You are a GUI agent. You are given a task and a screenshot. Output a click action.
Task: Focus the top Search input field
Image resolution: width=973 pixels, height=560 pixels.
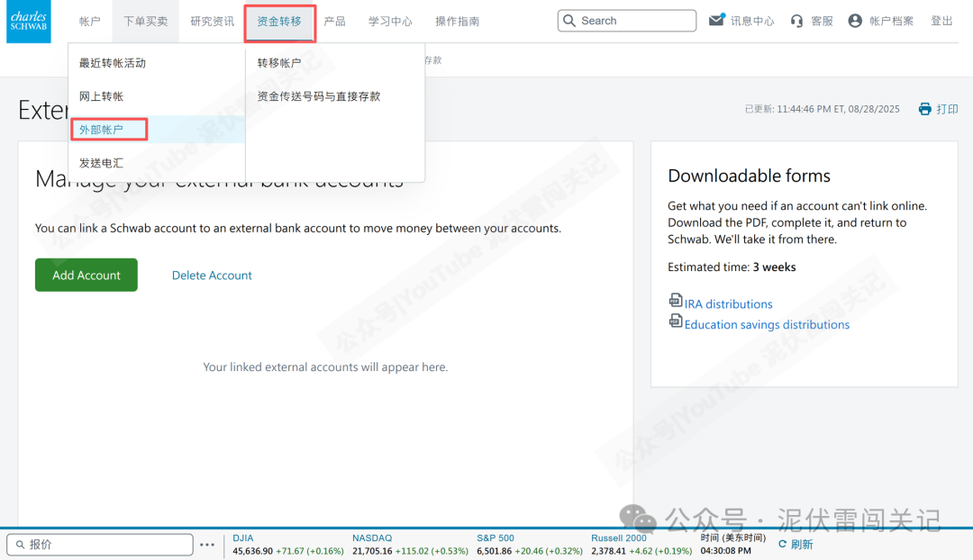(627, 21)
